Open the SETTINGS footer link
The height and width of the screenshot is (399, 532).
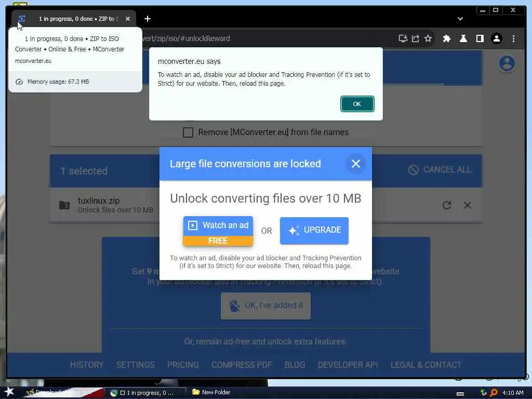click(135, 365)
